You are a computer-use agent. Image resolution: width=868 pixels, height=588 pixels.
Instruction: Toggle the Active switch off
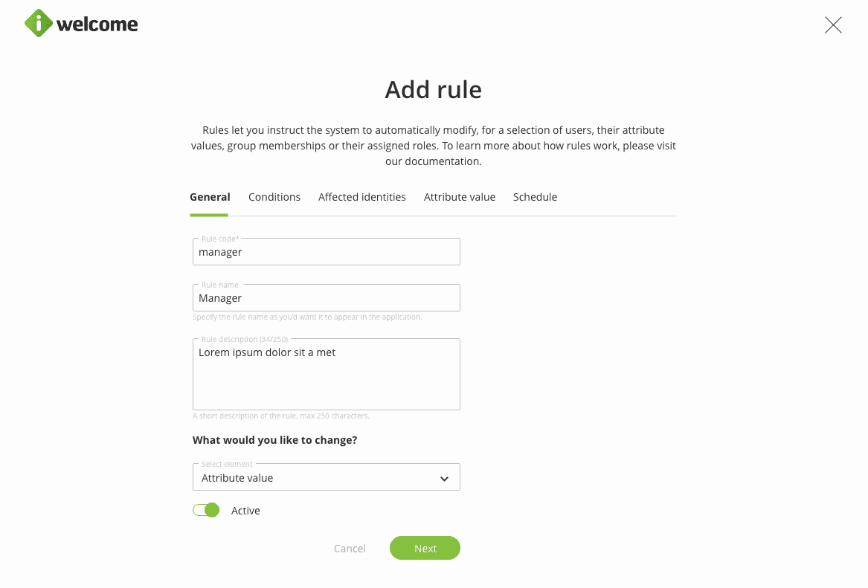(206, 510)
